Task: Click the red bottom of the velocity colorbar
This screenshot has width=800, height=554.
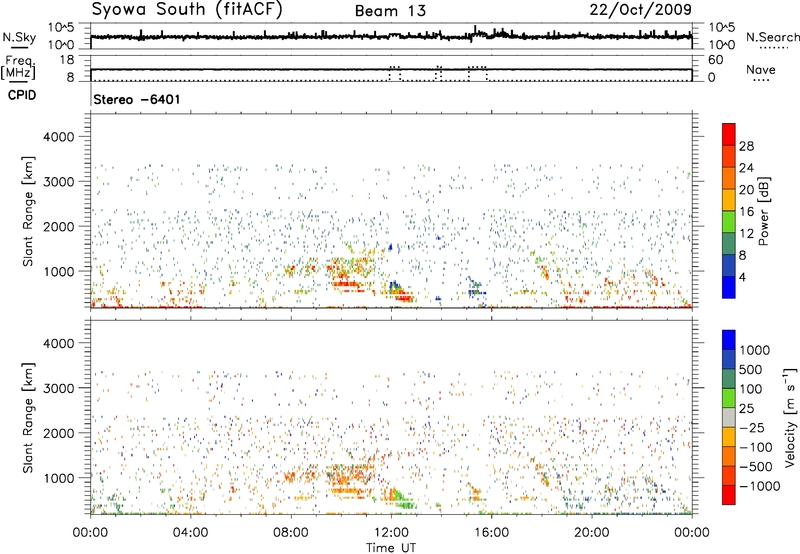Action: coord(729,495)
